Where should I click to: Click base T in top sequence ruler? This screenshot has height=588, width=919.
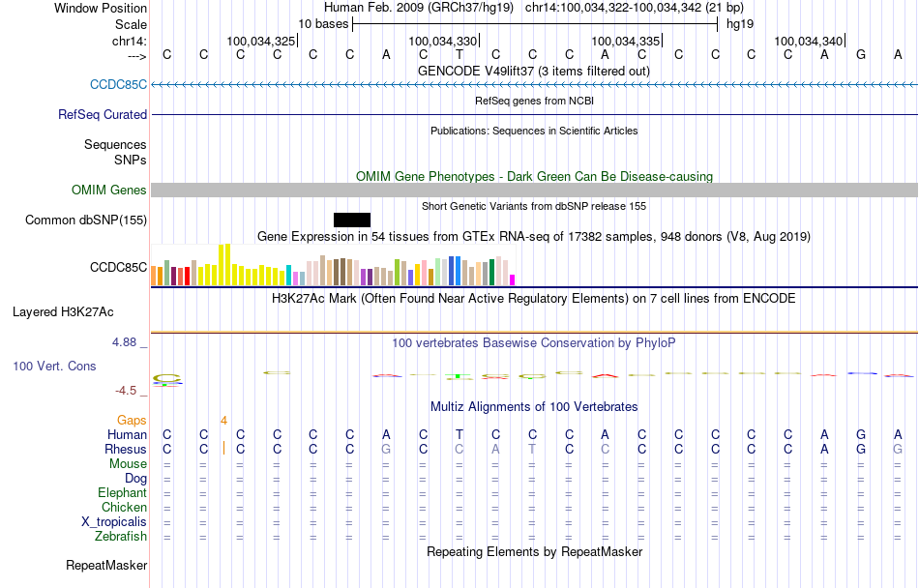point(459,54)
